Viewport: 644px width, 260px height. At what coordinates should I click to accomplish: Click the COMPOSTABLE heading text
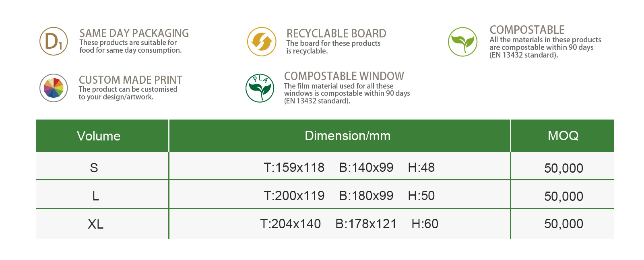click(x=527, y=30)
